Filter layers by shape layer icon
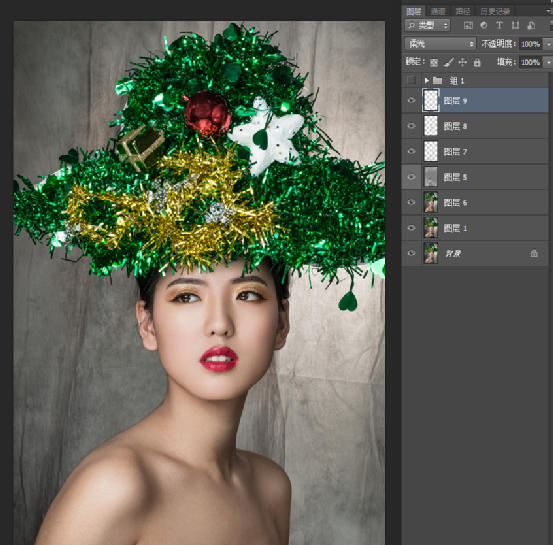553x545 pixels. pos(515,25)
